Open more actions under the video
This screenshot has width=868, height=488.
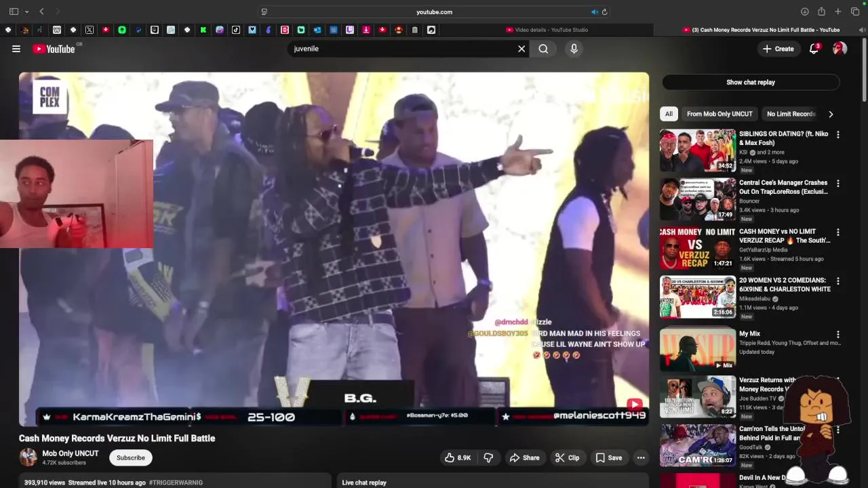[x=641, y=457]
